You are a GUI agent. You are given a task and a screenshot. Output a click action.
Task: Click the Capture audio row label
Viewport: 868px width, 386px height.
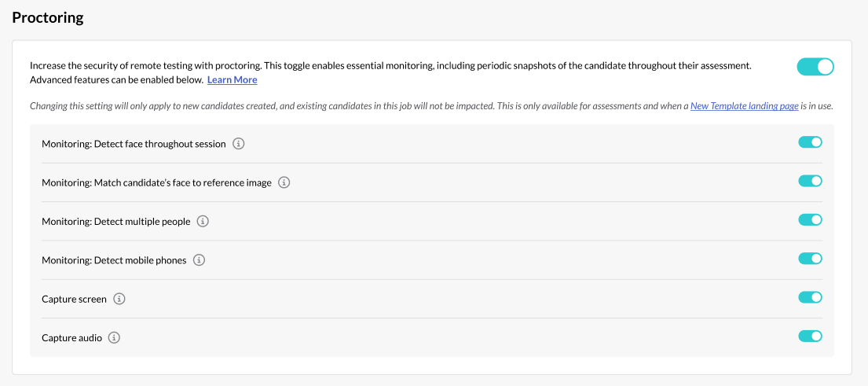(x=72, y=338)
